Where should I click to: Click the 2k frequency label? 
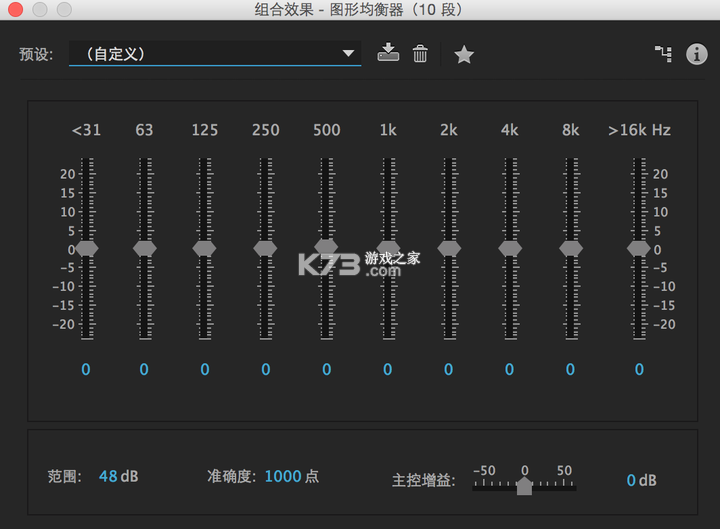tap(449, 130)
